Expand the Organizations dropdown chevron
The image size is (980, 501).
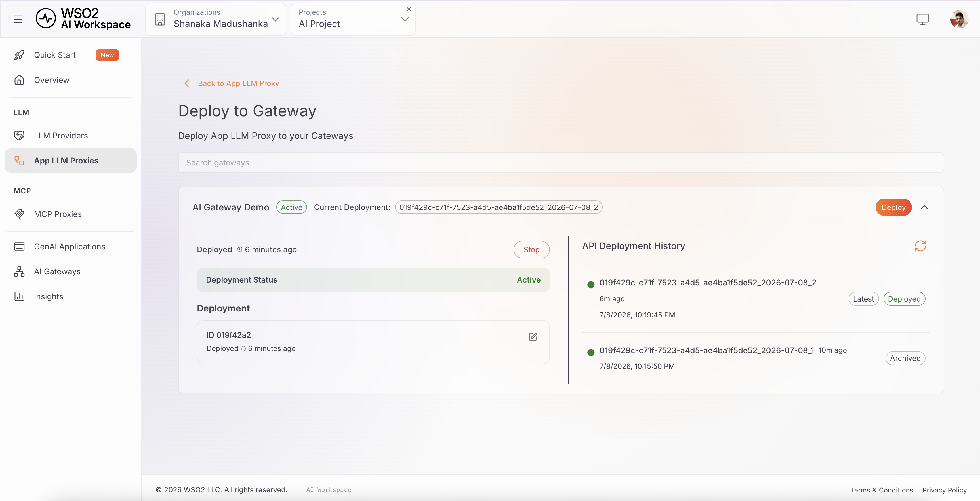tap(276, 19)
